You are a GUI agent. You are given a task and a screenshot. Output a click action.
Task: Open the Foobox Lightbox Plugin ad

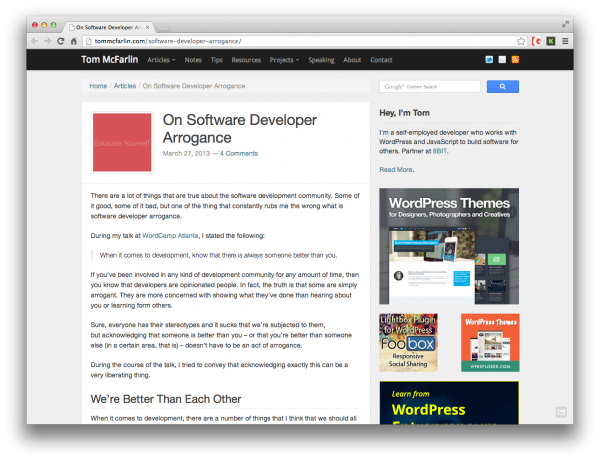408,342
